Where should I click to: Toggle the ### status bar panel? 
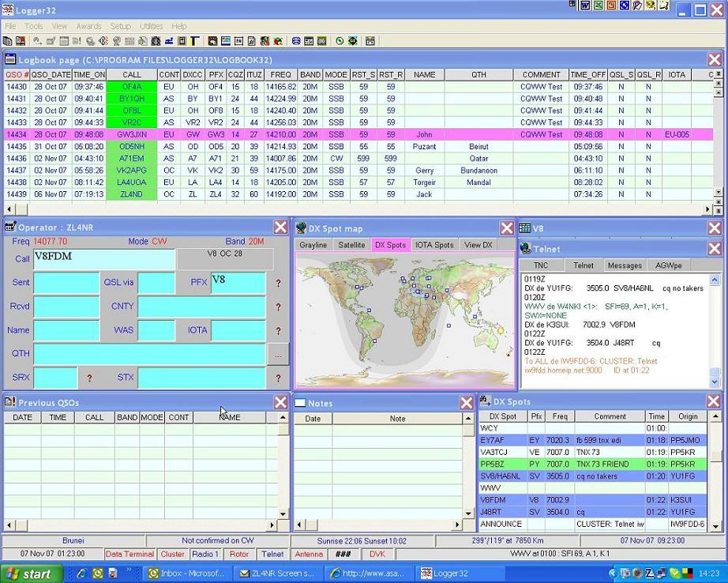(343, 555)
